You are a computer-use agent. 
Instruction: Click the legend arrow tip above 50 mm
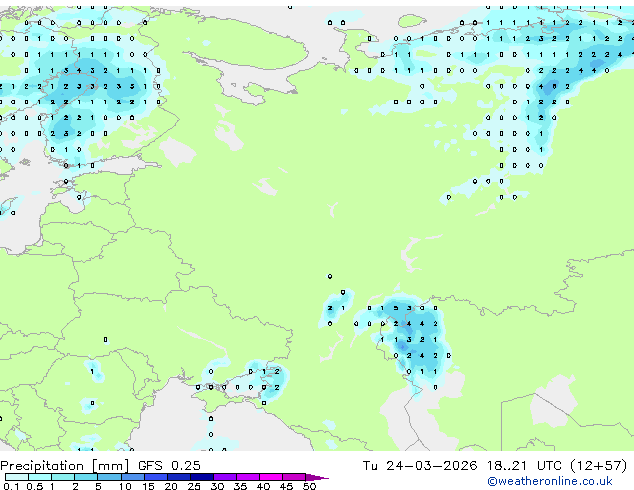(317, 478)
